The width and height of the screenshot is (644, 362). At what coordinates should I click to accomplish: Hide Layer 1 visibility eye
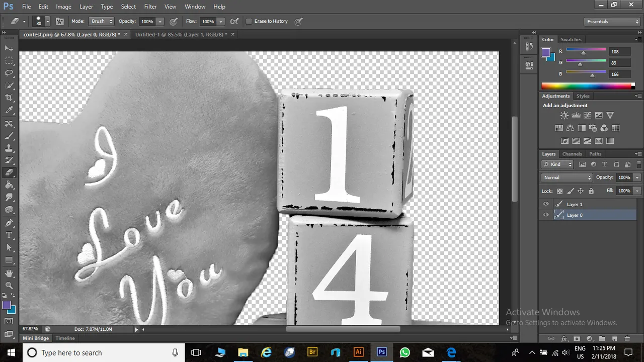coord(546,204)
